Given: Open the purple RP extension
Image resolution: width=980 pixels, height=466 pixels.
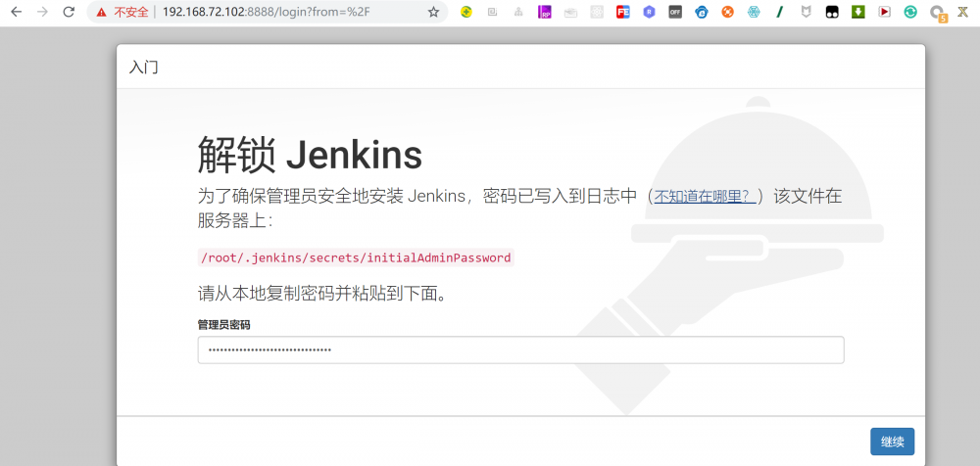Looking at the screenshot, I should pos(544,12).
